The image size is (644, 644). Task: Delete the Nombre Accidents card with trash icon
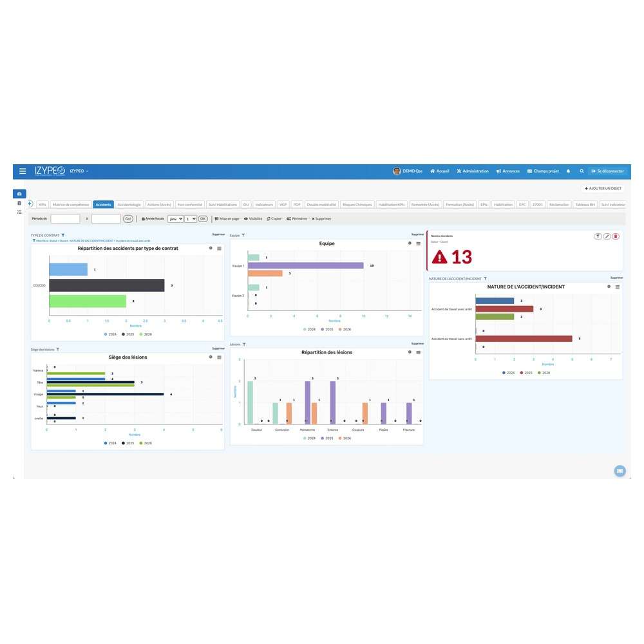pyautogui.click(x=615, y=236)
